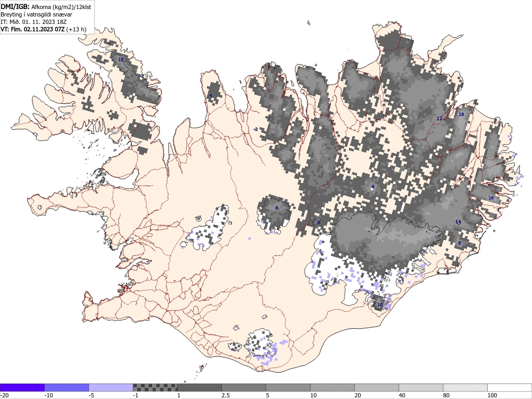The width and height of the screenshot is (532, 399).
Task: Click the deep purple -20 to -10 legend swatch
Action: (x=22, y=387)
